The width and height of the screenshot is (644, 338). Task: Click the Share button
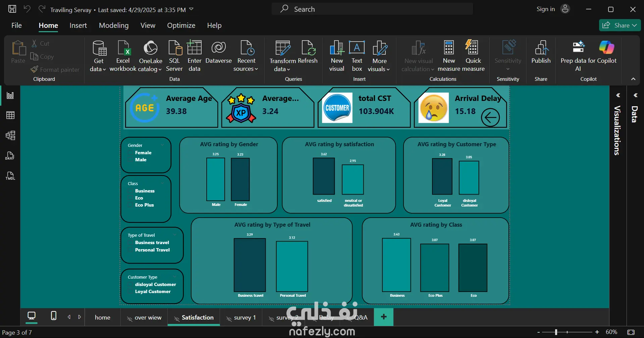tap(620, 25)
